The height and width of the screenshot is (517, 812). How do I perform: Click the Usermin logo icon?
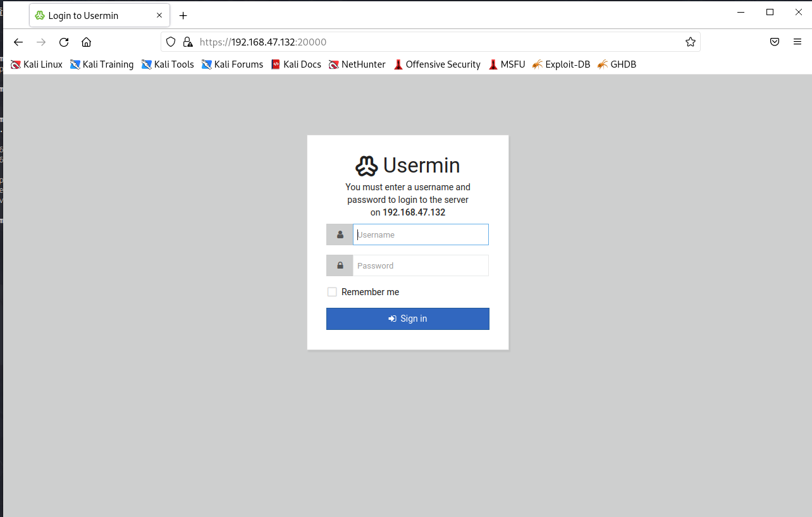click(x=367, y=166)
